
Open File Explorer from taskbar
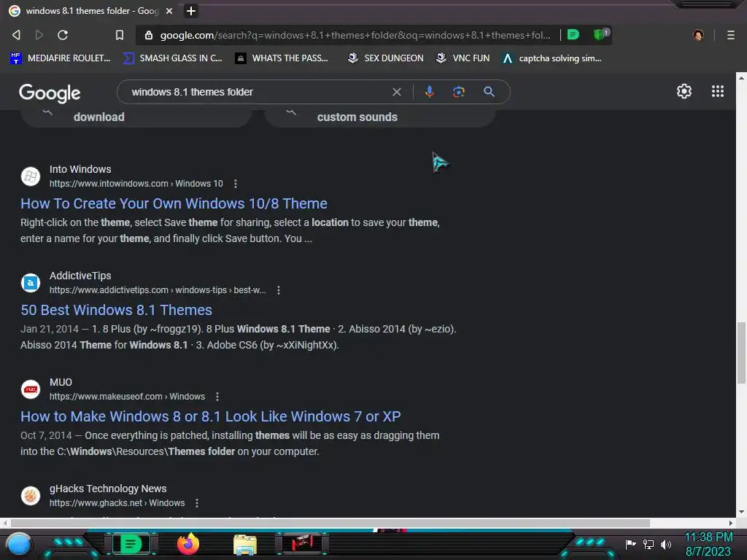coord(245,545)
